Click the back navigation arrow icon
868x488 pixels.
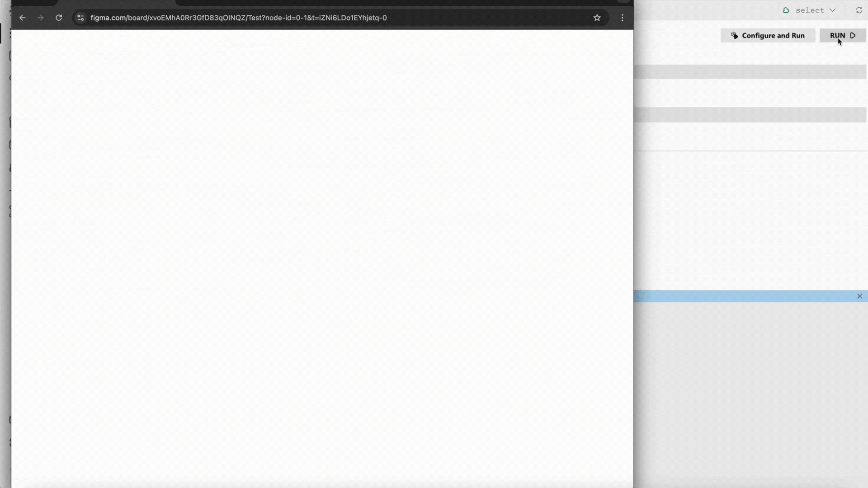[x=22, y=17]
